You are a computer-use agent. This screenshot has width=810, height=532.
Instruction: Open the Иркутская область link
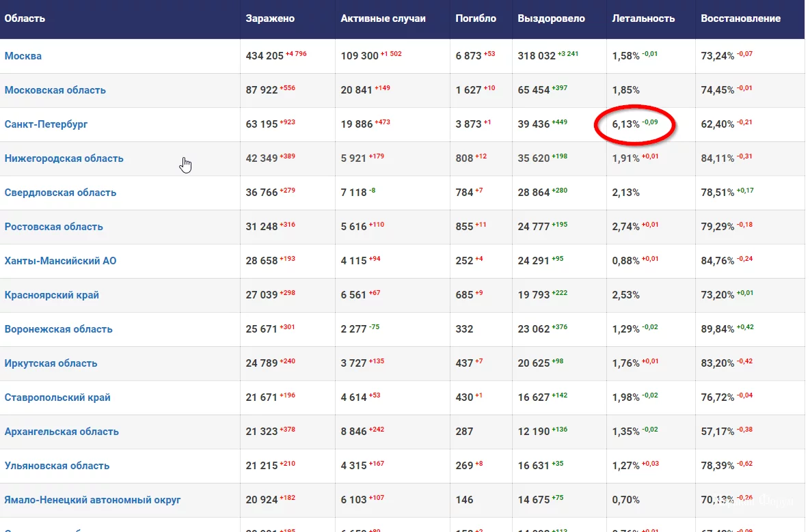[51, 363]
